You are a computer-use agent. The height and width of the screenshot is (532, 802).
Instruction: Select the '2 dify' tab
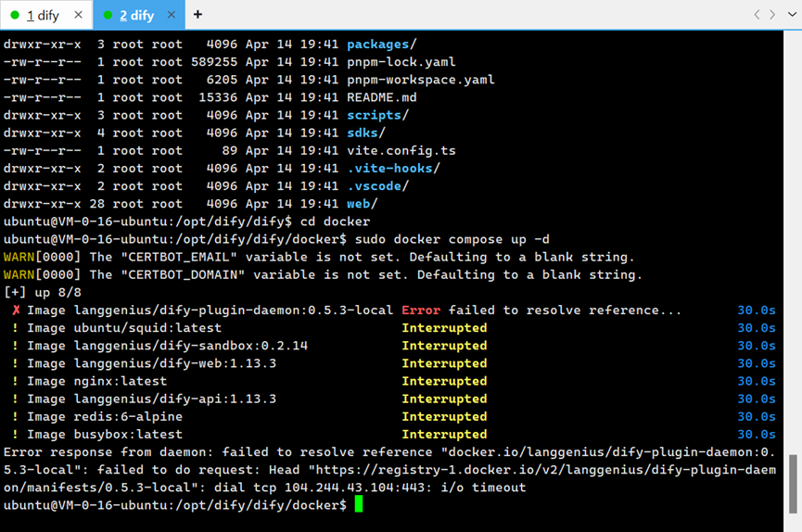pyautogui.click(x=136, y=16)
